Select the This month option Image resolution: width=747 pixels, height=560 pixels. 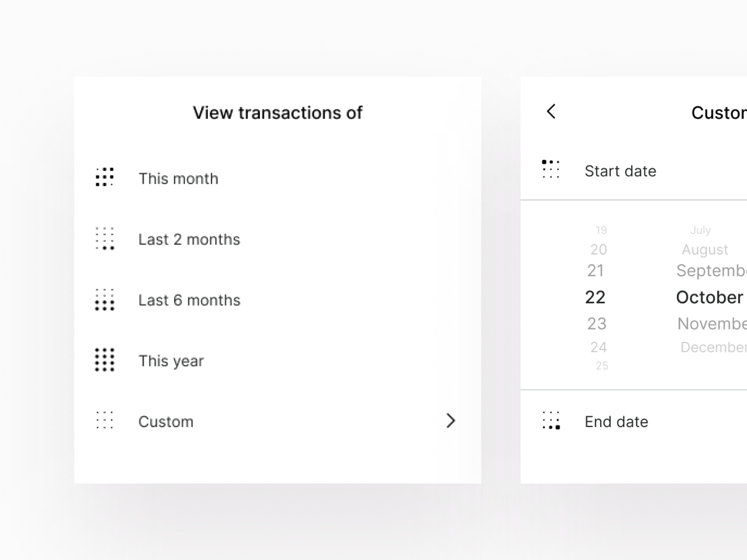click(x=178, y=179)
